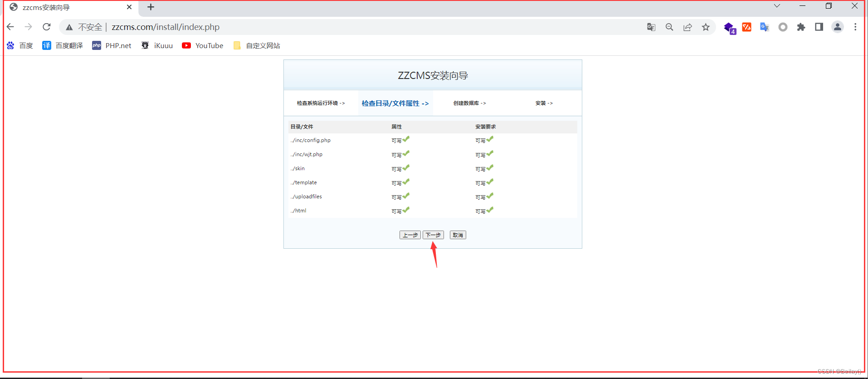
Task: Click the ../skin row text
Action: [x=297, y=168]
